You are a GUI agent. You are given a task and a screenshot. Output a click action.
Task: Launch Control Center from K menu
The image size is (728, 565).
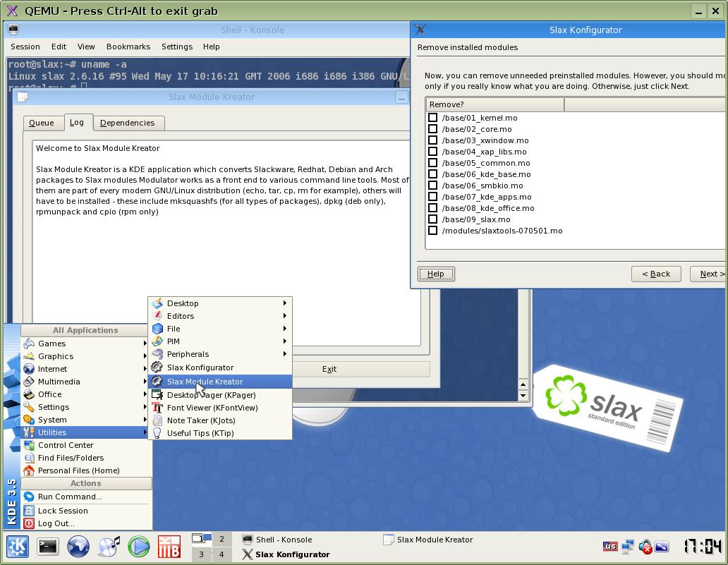(86, 445)
